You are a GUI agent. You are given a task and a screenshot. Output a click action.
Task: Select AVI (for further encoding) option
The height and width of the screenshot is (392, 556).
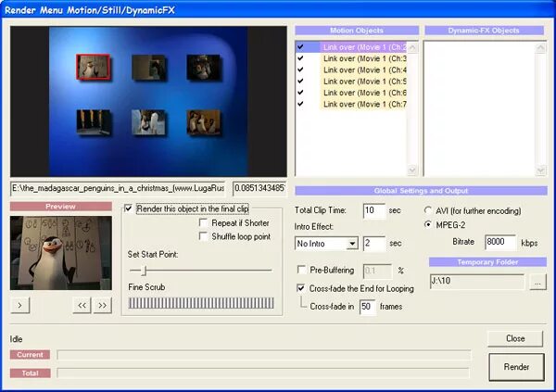(428, 210)
